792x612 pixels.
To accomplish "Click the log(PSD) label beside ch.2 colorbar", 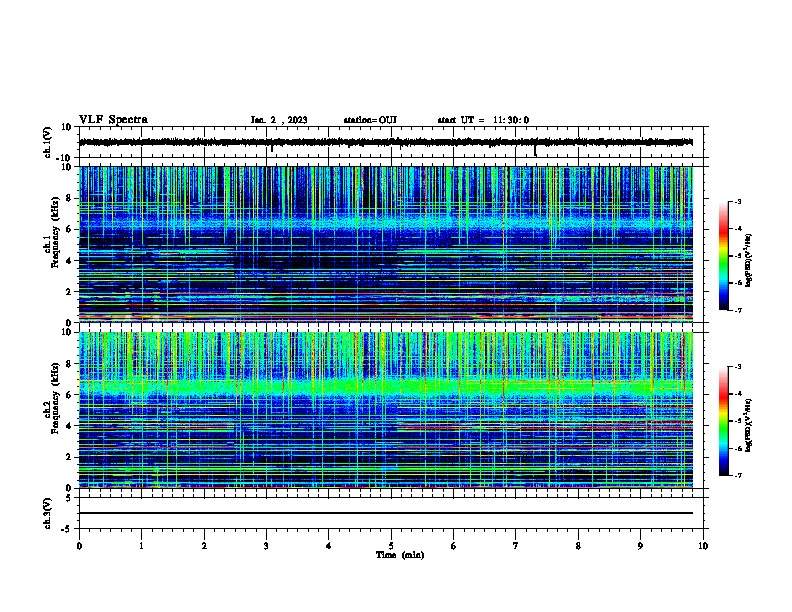I will [x=748, y=425].
